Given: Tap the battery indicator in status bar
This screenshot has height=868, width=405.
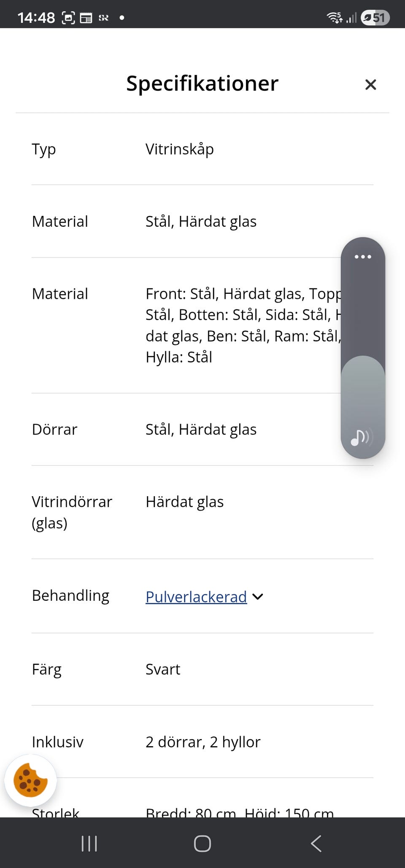Looking at the screenshot, I should pyautogui.click(x=375, y=18).
